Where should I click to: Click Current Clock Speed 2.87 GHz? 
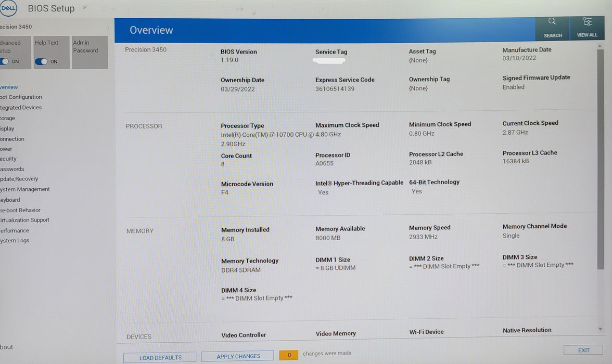click(x=515, y=132)
